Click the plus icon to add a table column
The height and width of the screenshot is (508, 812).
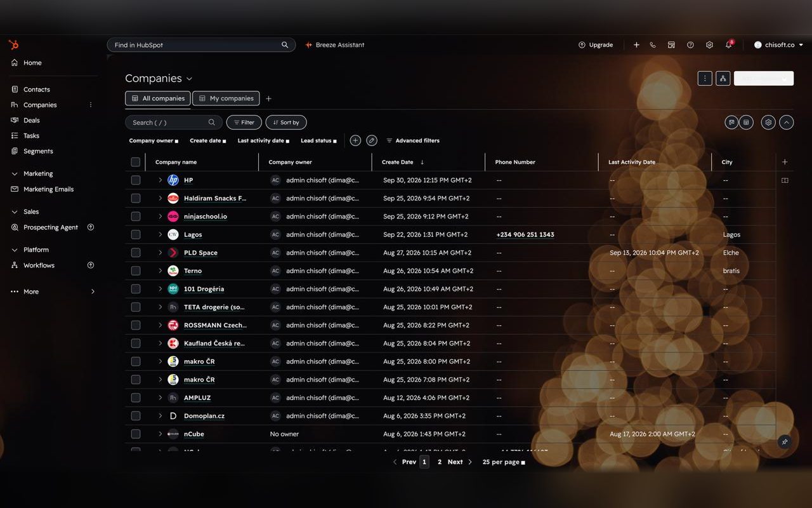785,162
